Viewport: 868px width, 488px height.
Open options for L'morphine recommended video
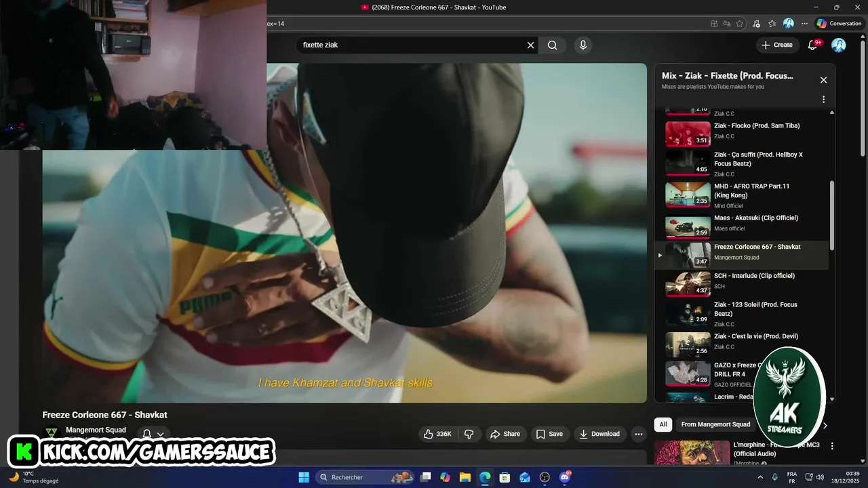[x=832, y=446]
